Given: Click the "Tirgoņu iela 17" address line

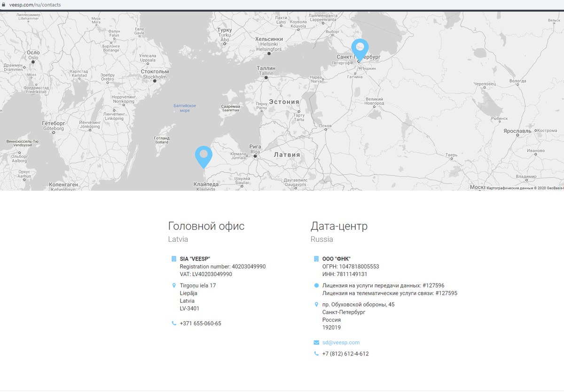Looking at the screenshot, I should coord(198,285).
